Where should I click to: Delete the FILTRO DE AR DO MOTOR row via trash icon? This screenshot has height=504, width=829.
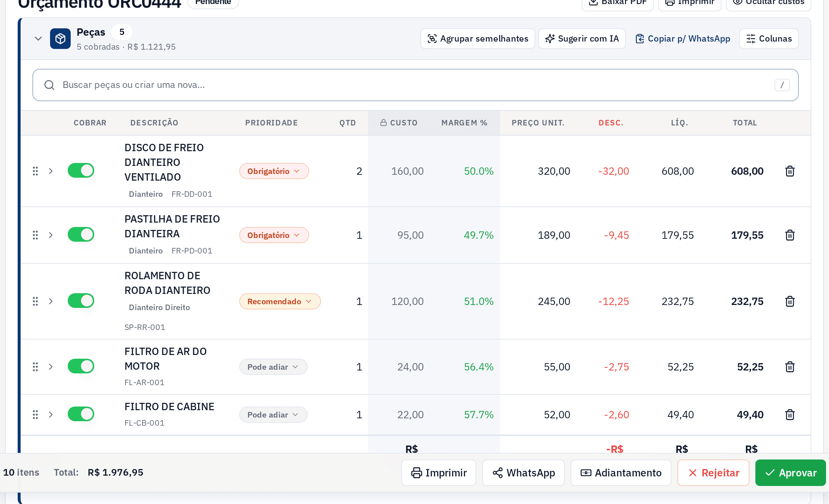coord(790,367)
